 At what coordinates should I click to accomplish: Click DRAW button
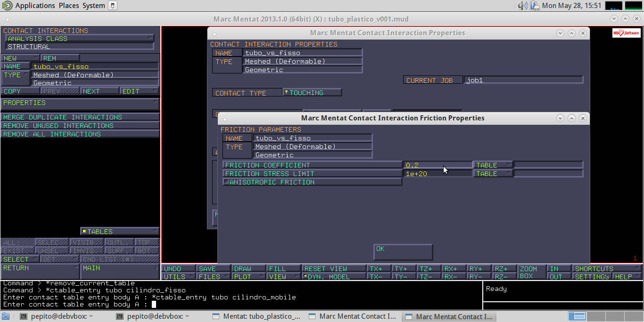click(248, 268)
